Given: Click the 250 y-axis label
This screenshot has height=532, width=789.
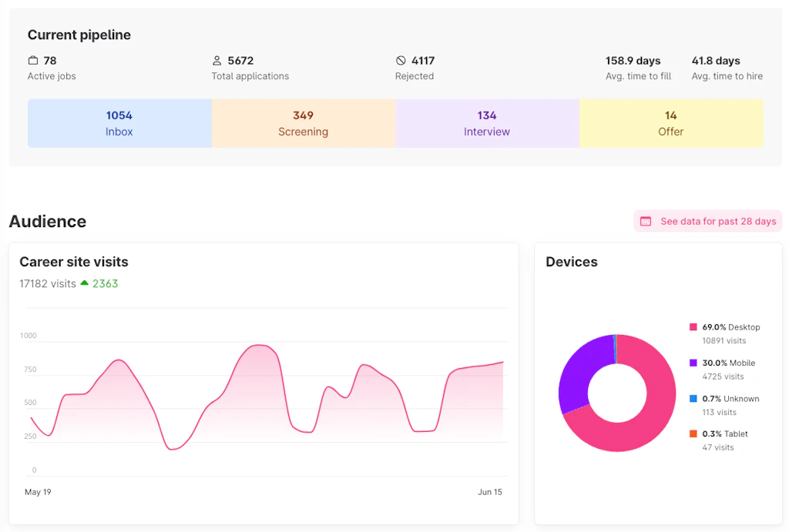Looking at the screenshot, I should [x=30, y=436].
